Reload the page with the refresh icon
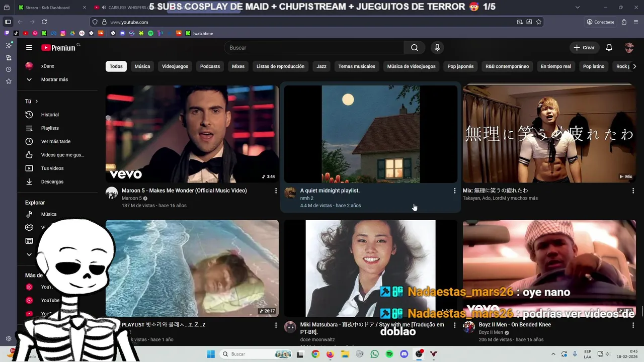This screenshot has height=362, width=644. pos(44,22)
